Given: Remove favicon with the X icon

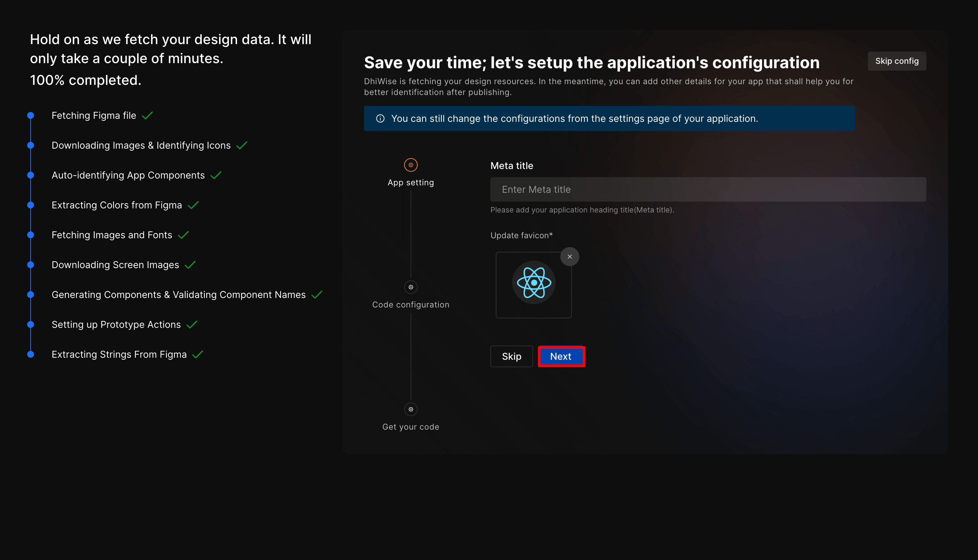Looking at the screenshot, I should [569, 257].
